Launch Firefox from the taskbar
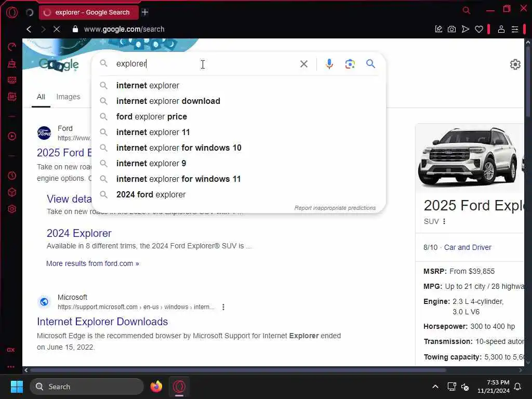The height and width of the screenshot is (399, 532). (x=156, y=387)
